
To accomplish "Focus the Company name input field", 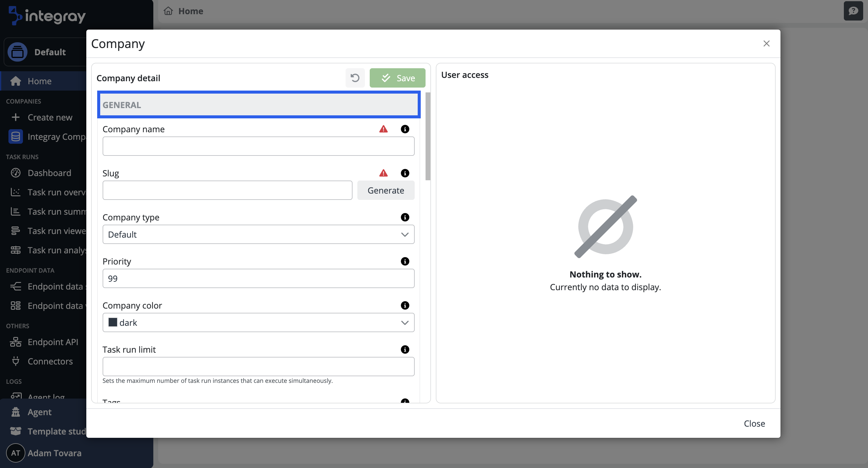I will click(x=258, y=146).
